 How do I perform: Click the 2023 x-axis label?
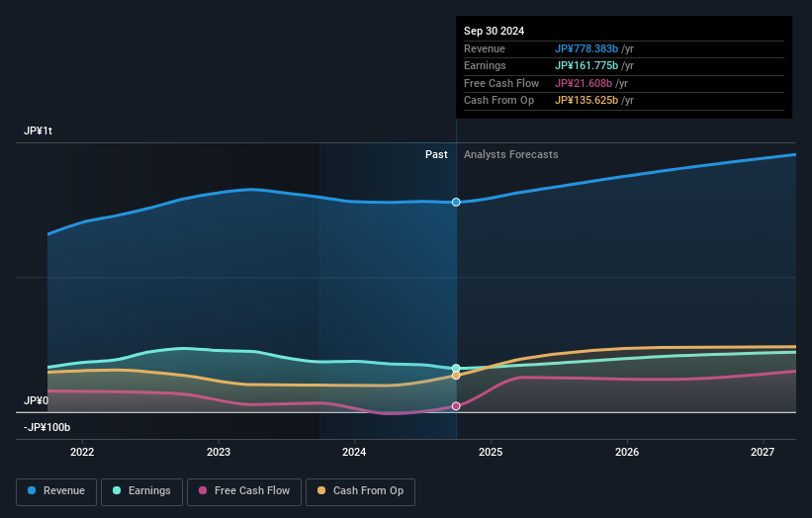click(219, 453)
